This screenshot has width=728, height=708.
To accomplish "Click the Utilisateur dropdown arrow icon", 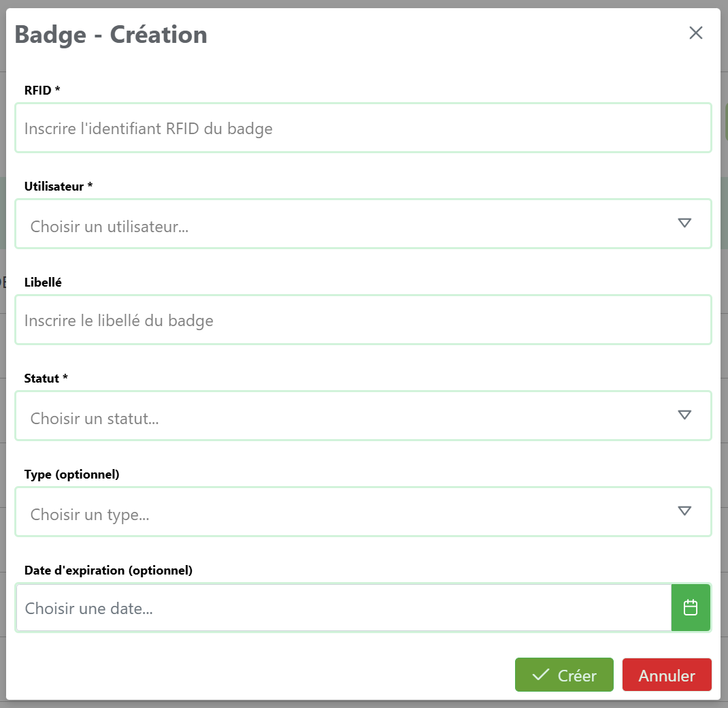I will click(684, 223).
